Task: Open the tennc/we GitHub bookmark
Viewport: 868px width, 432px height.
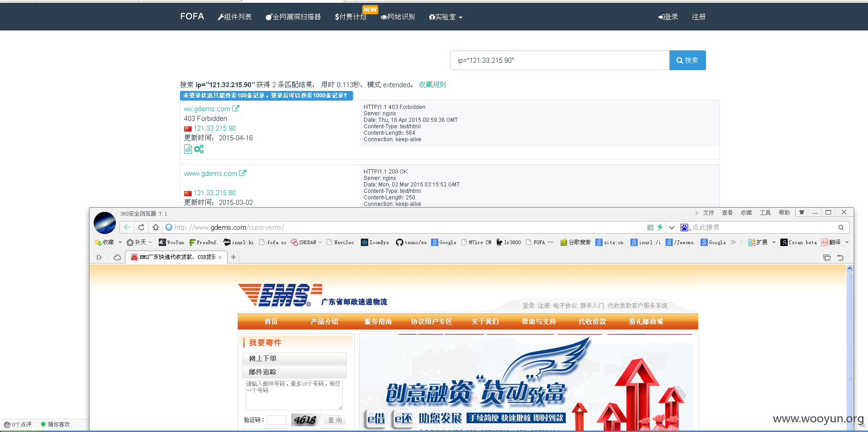Action: pos(411,242)
